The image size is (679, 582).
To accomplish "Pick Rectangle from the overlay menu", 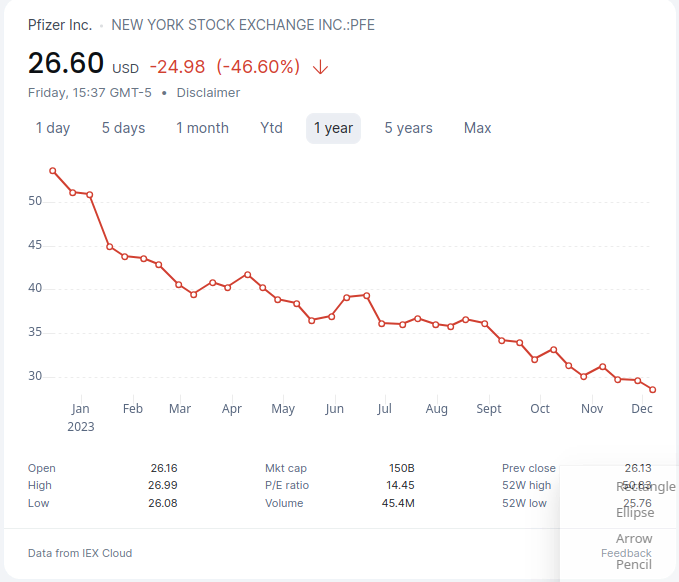I will 645,487.
